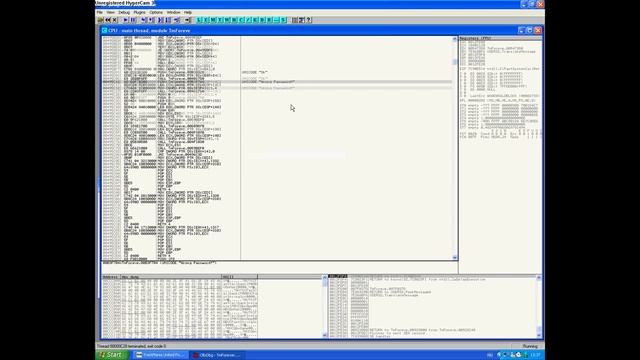
Task: Open CPU window with C button
Action: [241, 20]
